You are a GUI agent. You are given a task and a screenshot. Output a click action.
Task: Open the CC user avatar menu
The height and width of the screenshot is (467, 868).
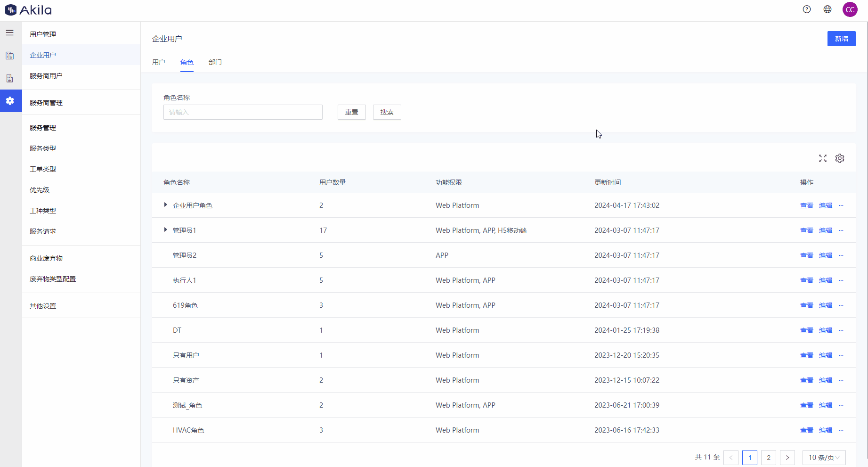point(850,9)
